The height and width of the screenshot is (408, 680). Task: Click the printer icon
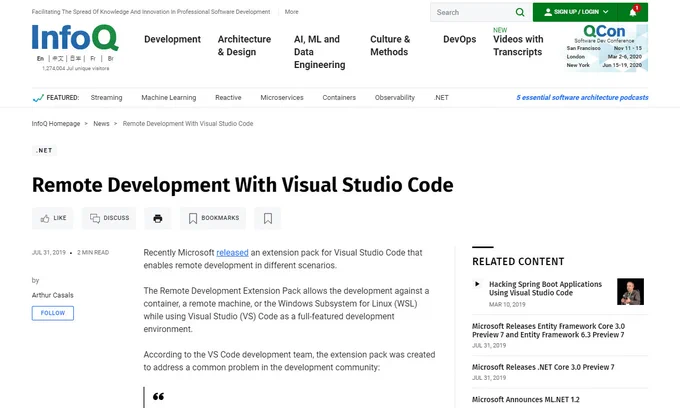(x=158, y=218)
